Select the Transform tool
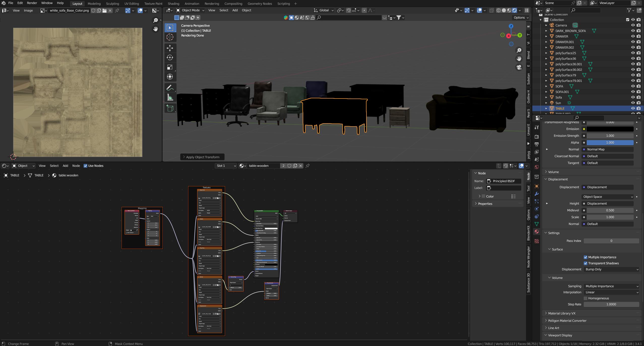 click(x=170, y=77)
